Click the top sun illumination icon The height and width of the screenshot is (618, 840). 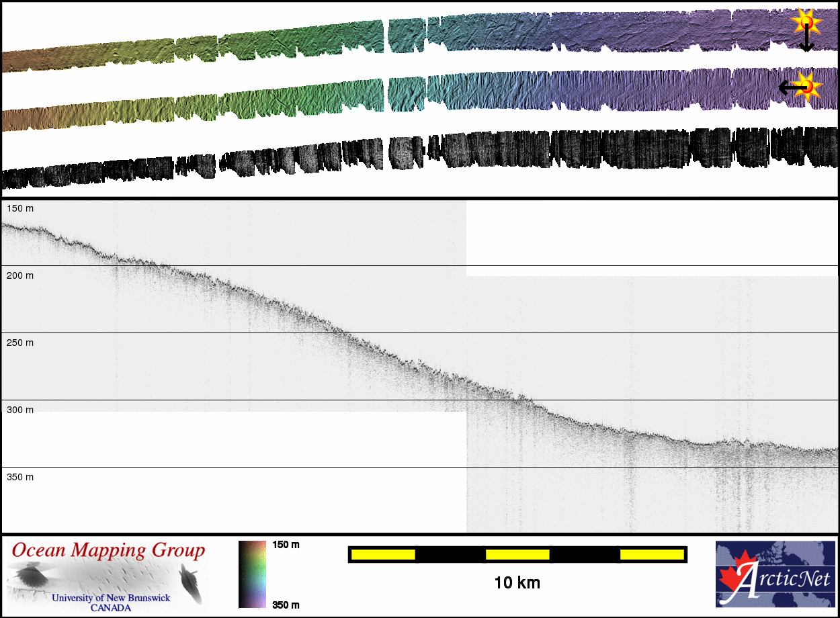(806, 23)
